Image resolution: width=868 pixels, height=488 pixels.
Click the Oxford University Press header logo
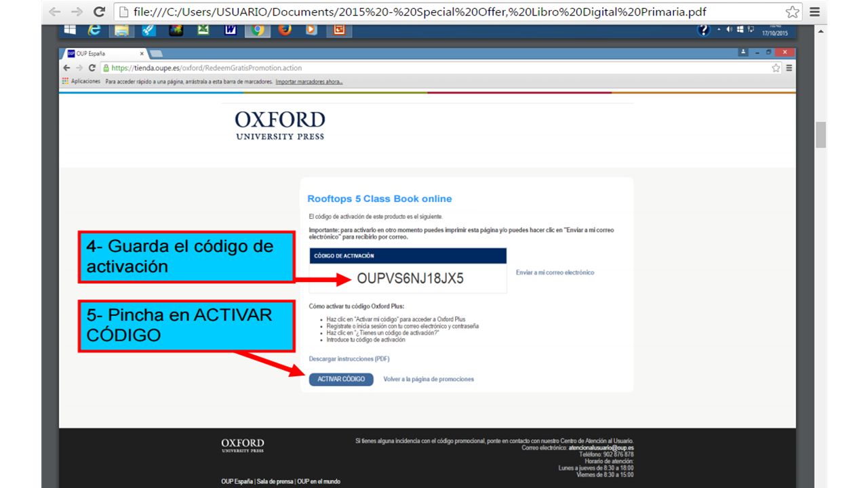coord(280,125)
